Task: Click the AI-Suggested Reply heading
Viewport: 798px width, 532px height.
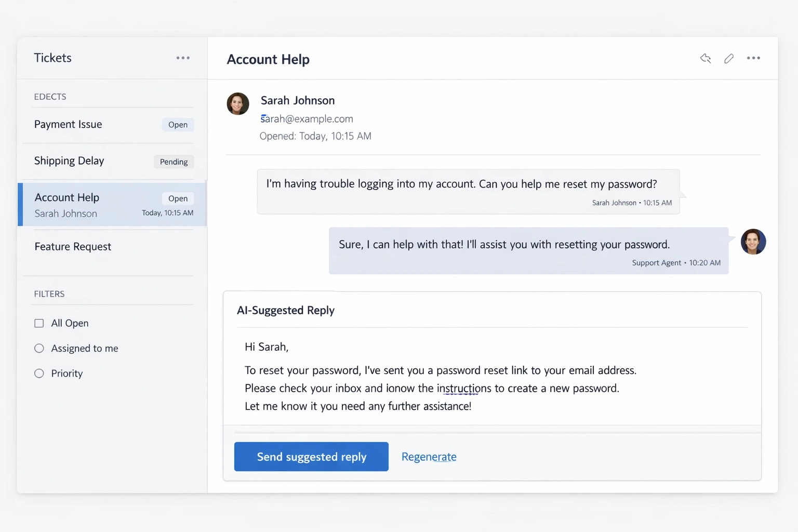Action: (286, 310)
